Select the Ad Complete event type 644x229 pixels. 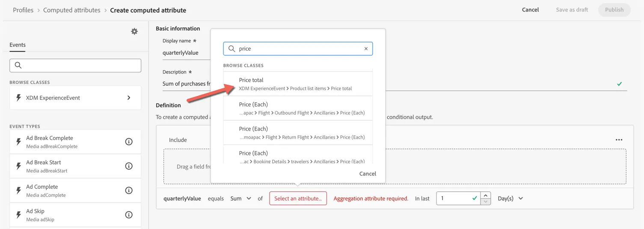tap(75, 190)
